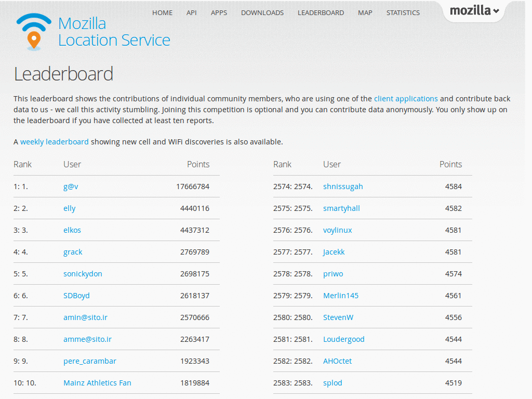This screenshot has width=532, height=399.
Task: Click points value 4584
Action: pos(453,187)
